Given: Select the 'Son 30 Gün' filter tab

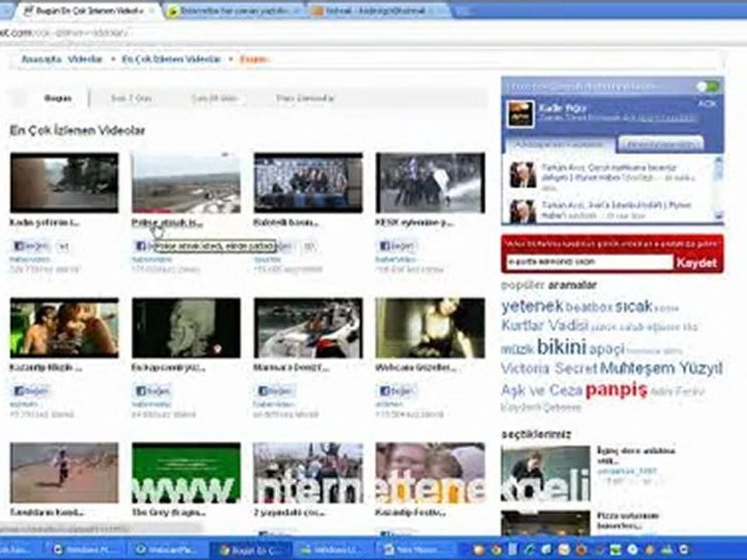Looking at the screenshot, I should pos(215,98).
